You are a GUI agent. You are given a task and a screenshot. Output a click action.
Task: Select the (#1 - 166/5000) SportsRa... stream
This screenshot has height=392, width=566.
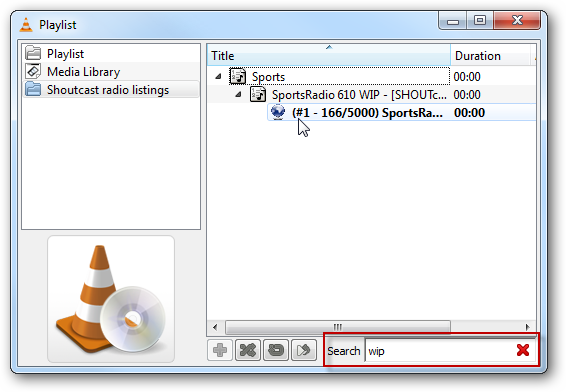click(x=401, y=113)
